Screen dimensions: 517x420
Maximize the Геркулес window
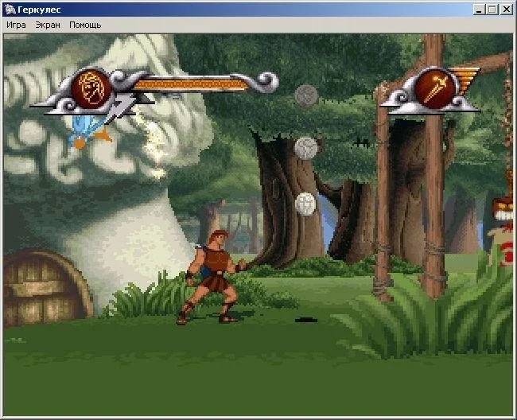[x=492, y=9]
